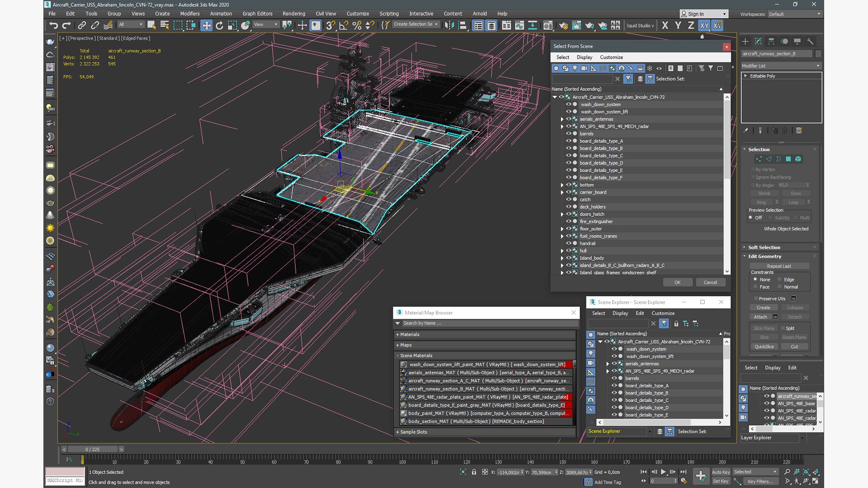Click the Undo arrow icon
This screenshot has height=488, width=868.
(x=53, y=25)
